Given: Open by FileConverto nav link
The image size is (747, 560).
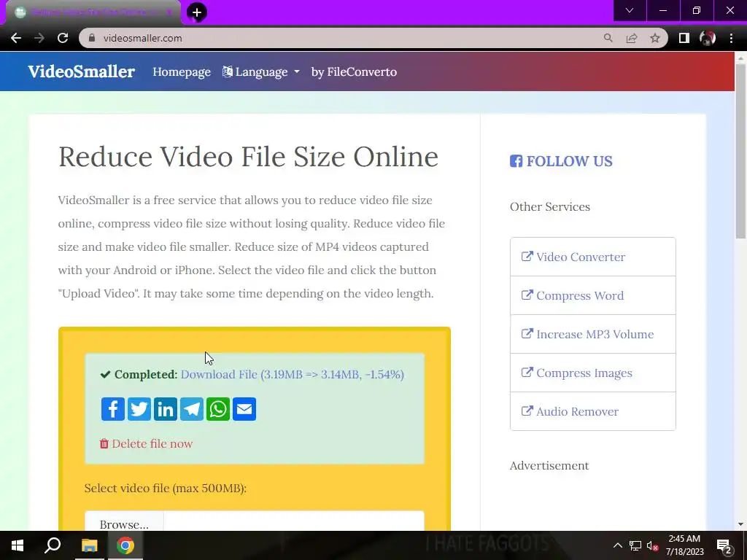Looking at the screenshot, I should coord(354,72).
